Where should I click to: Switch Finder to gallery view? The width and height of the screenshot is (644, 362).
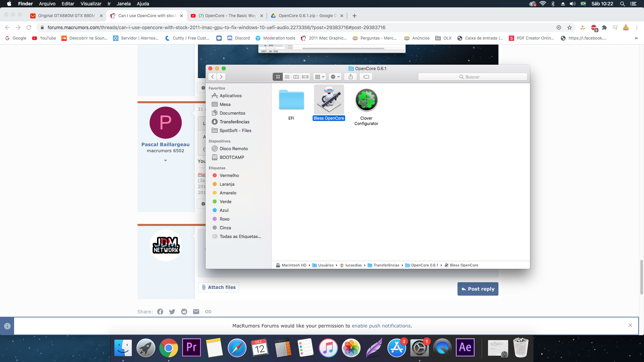[305, 77]
